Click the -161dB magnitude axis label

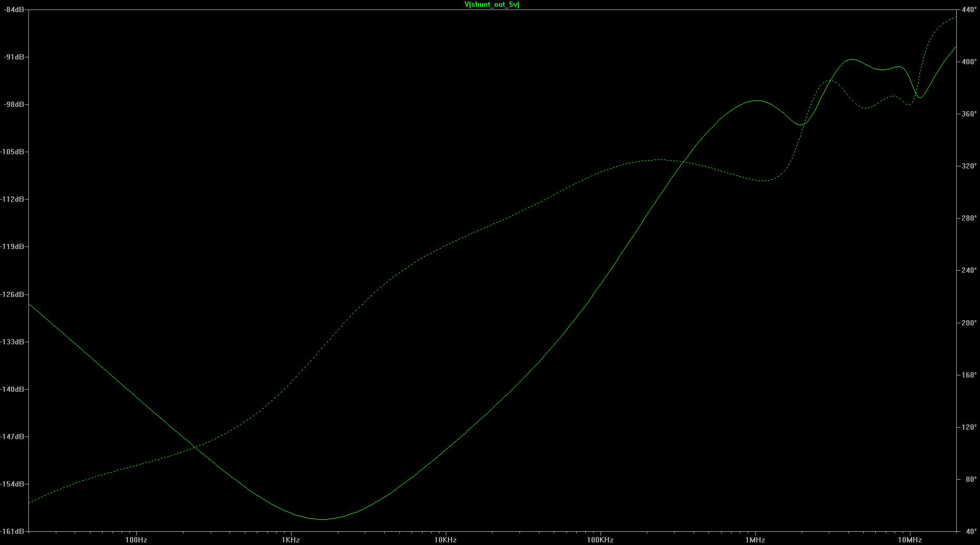pyautogui.click(x=12, y=531)
